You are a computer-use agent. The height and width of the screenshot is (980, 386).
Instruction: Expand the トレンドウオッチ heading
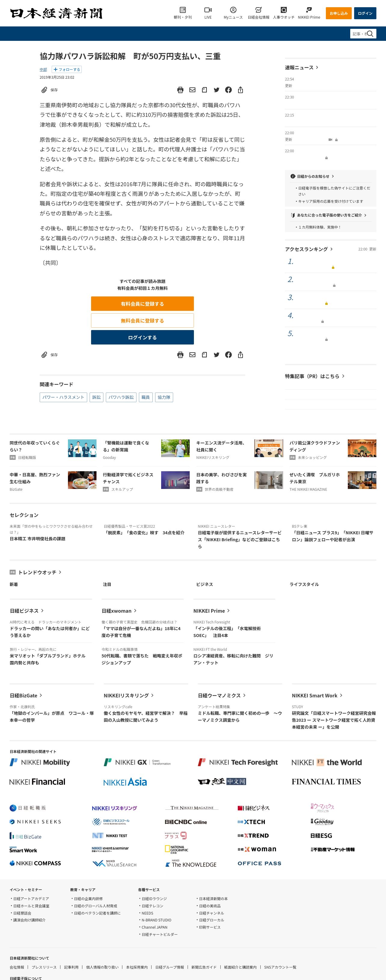pos(40,572)
